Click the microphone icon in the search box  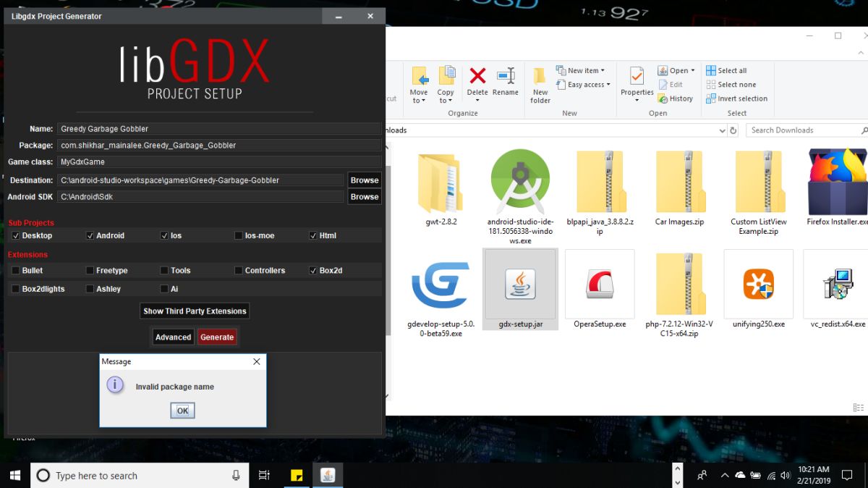click(x=236, y=476)
